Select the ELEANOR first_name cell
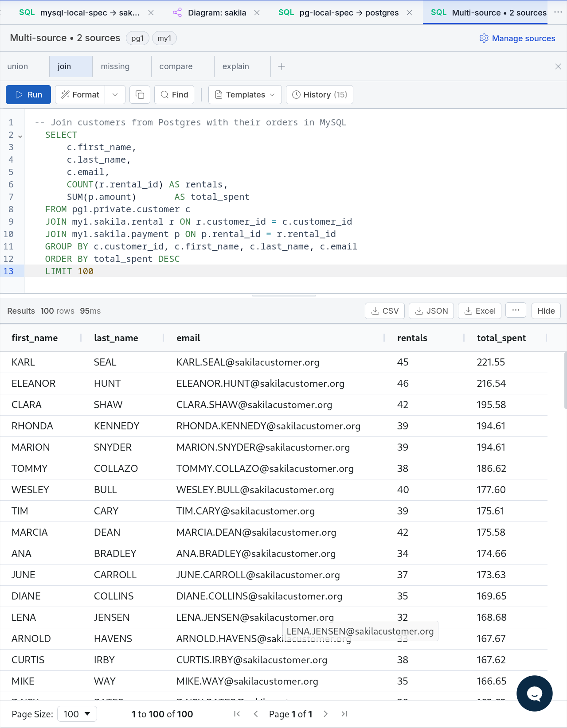This screenshot has height=728, width=567. (41, 384)
